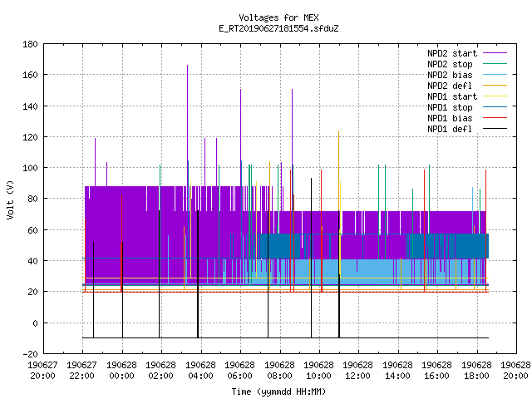Select the filename E_RT20190627181554.sfduZ
The height and width of the screenshot is (399, 532).
278,28
